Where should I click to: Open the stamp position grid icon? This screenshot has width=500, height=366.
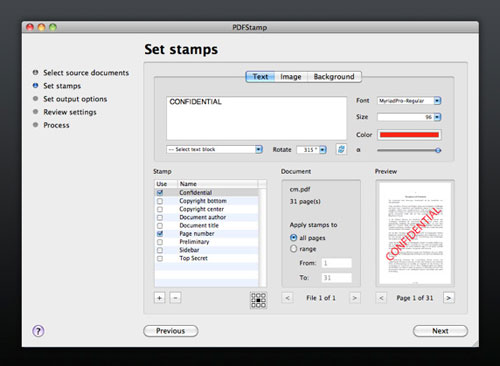[x=258, y=300]
